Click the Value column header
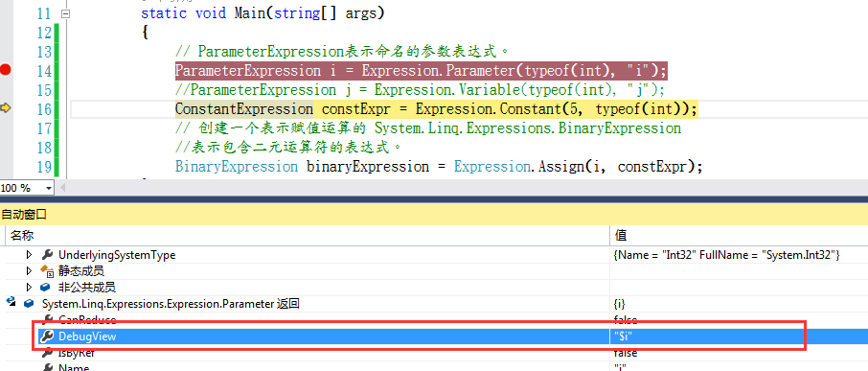Image resolution: width=868 pixels, height=371 pixels. tap(739, 235)
